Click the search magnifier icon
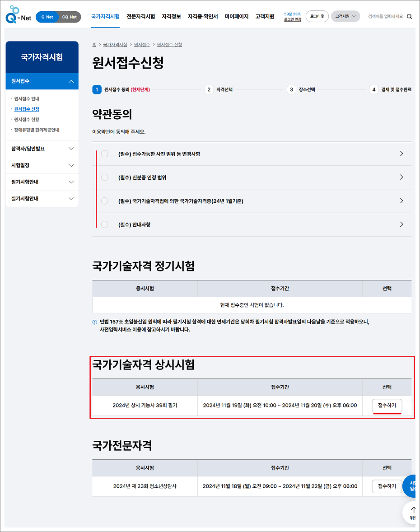 [409, 15]
